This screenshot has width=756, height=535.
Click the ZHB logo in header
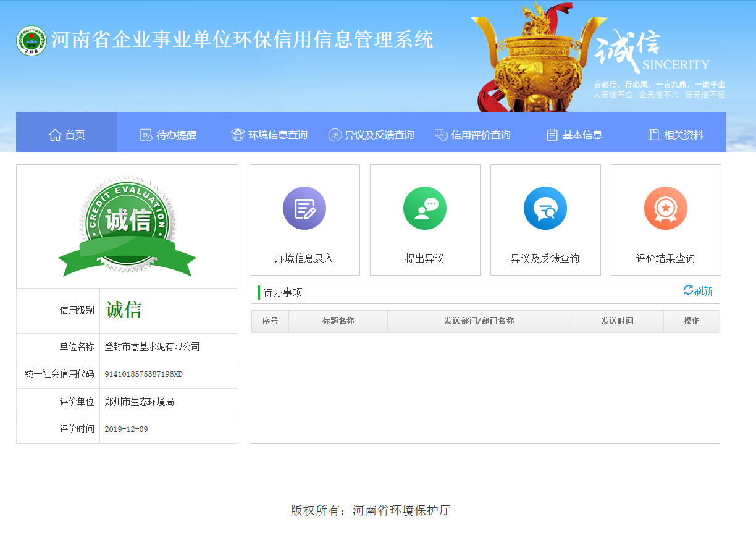31,41
